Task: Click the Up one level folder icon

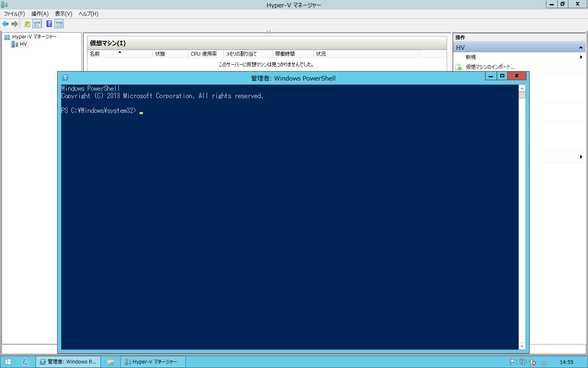Action: click(x=27, y=24)
